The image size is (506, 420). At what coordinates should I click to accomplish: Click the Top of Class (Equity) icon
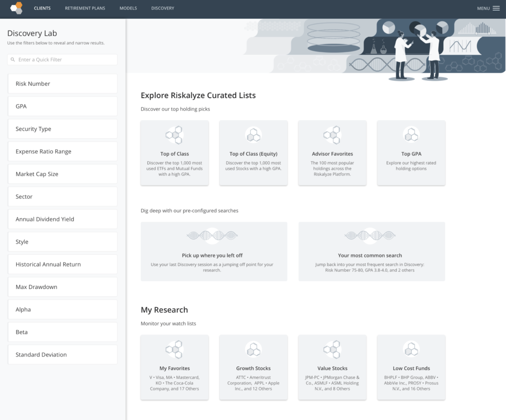point(253,135)
